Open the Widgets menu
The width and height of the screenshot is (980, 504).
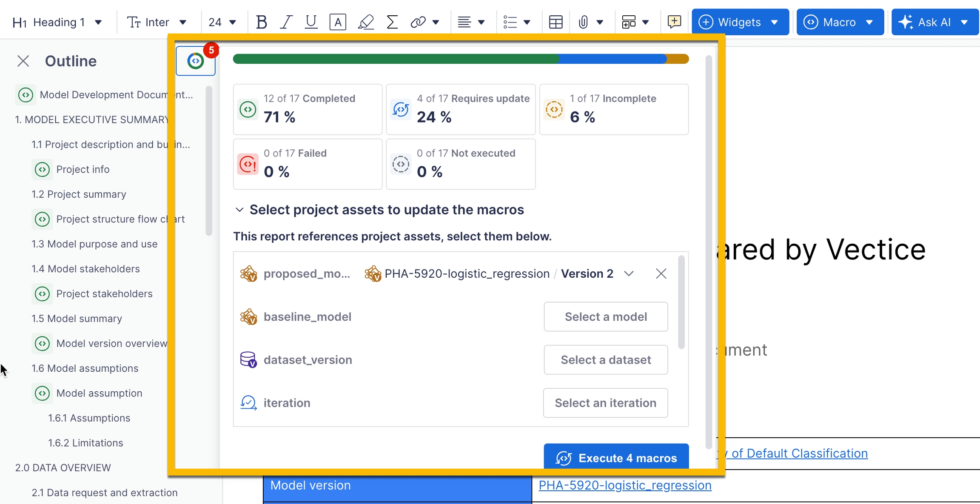[740, 22]
